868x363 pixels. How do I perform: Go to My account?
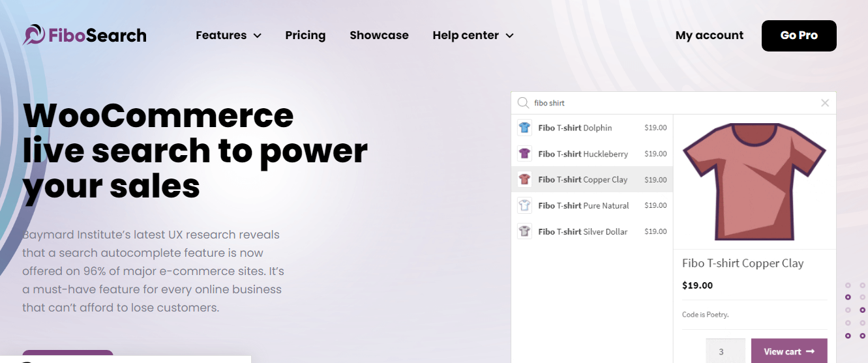click(710, 35)
